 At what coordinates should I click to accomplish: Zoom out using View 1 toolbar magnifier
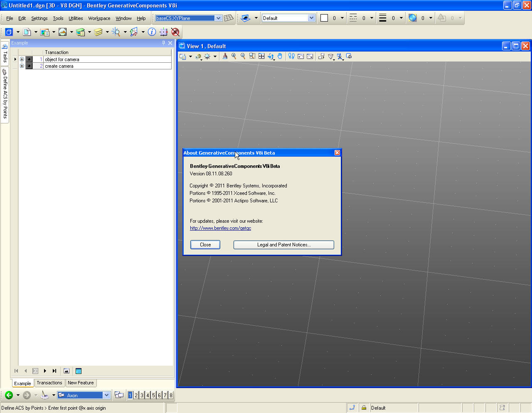[243, 56]
